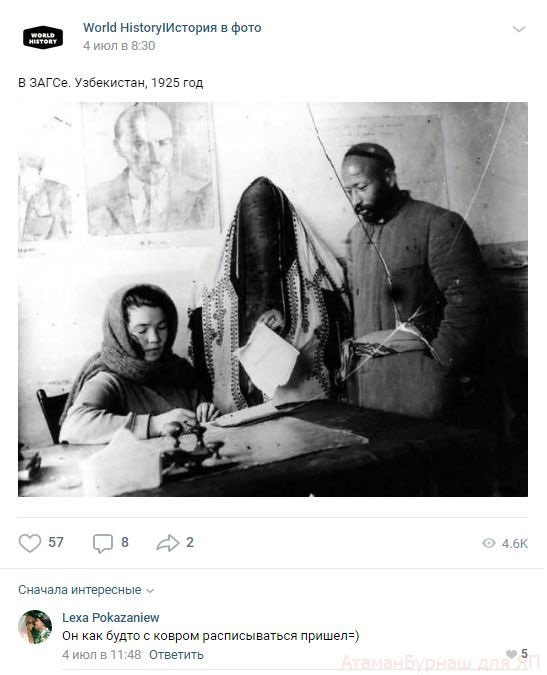Open the comment timestamp 4 июл в 11:48
The width and height of the screenshot is (547, 675).
[x=102, y=655]
